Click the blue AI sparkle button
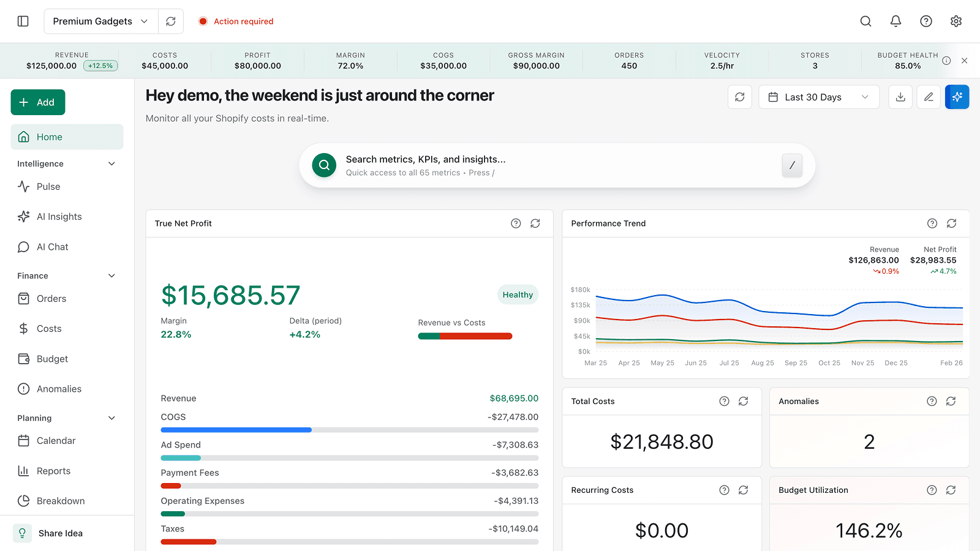Screen dimensions: 980x551 pyautogui.click(x=957, y=97)
